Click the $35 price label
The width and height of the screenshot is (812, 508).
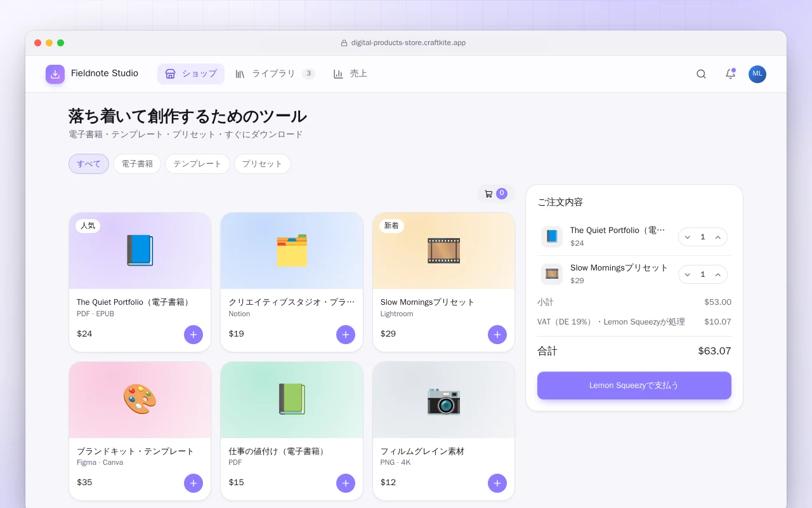84,483
